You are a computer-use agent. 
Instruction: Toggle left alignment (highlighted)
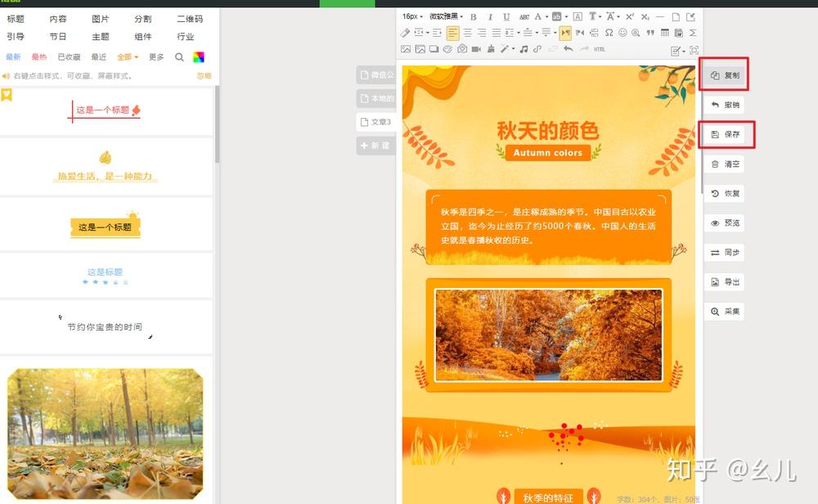pos(453,33)
